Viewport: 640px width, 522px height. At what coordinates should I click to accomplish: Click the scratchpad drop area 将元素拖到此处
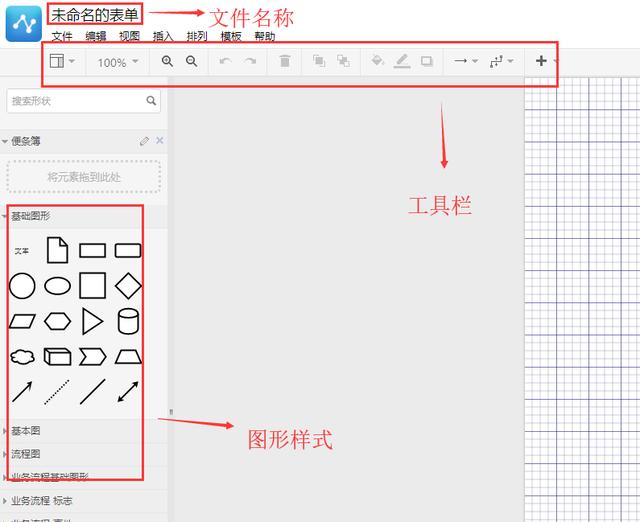pos(84,177)
